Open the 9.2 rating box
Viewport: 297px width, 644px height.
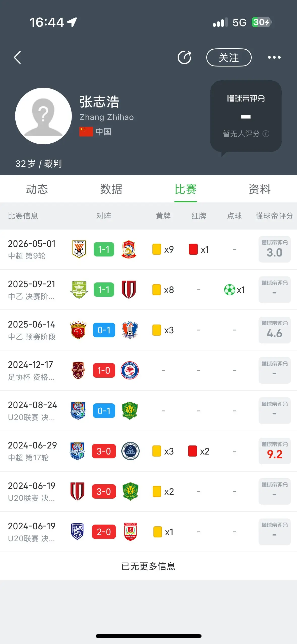click(275, 451)
